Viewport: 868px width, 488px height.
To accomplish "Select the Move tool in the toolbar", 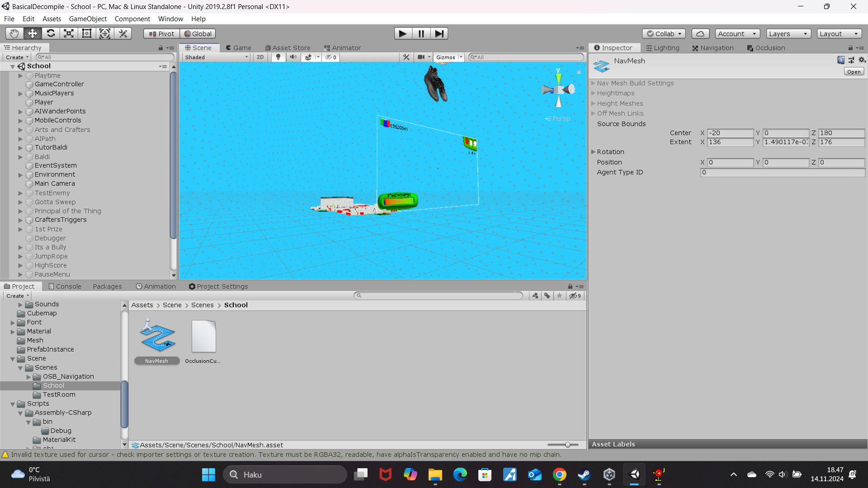I will pos(32,33).
